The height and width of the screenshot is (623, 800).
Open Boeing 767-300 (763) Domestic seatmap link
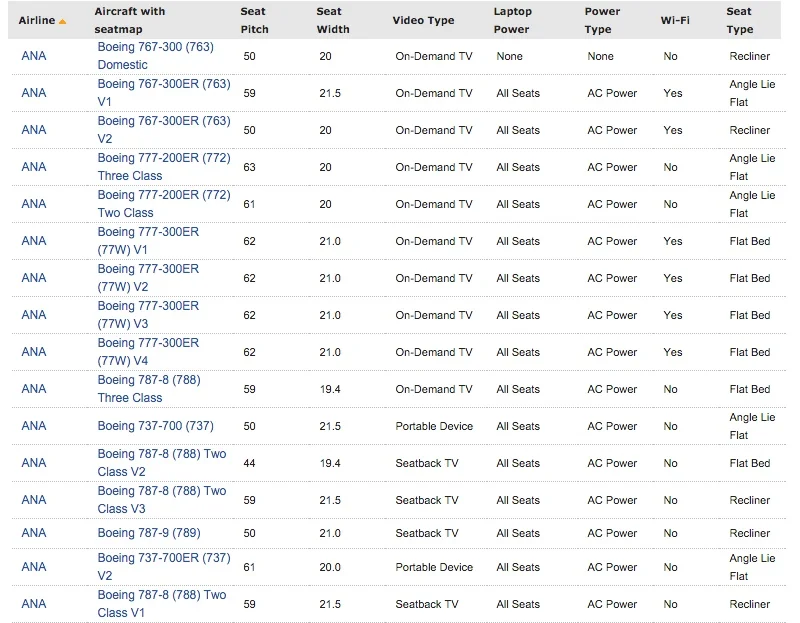coord(156,56)
